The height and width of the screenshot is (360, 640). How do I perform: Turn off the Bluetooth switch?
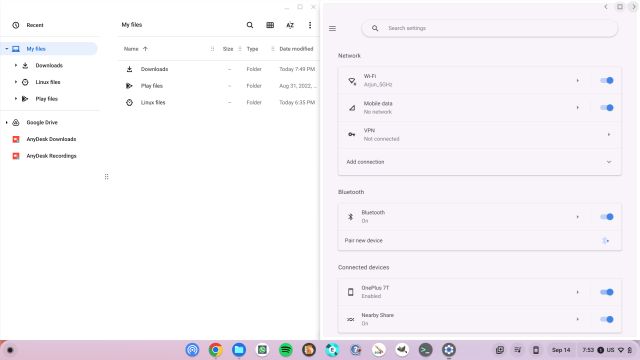pyautogui.click(x=607, y=217)
